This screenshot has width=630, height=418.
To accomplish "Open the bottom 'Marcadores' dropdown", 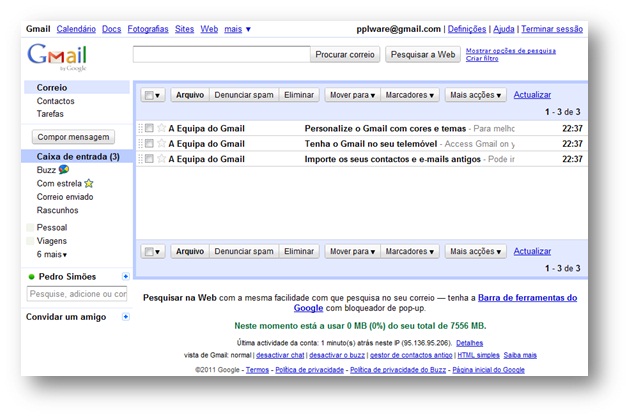I will tap(409, 252).
